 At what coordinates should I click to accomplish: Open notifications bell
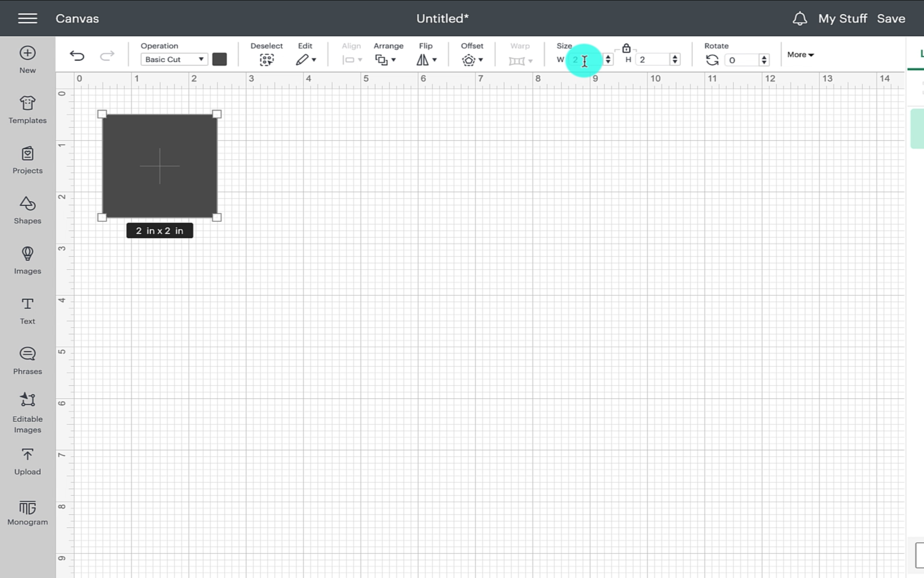[799, 19]
